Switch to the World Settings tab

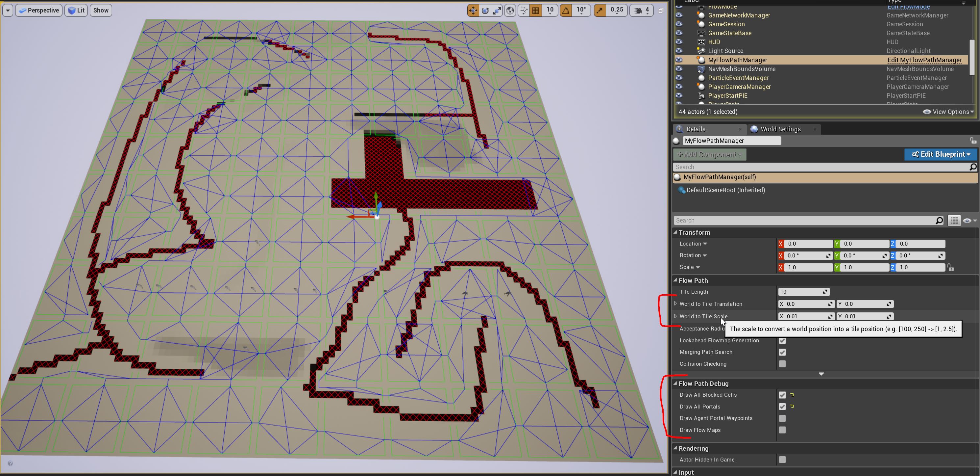click(x=781, y=129)
